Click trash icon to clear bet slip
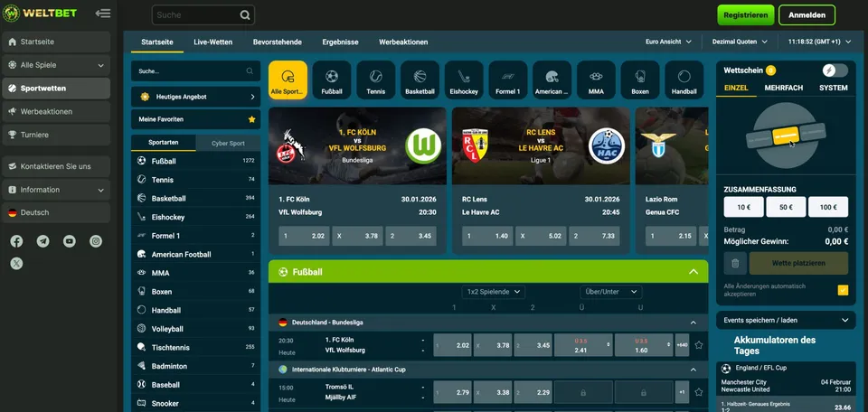This screenshot has width=868, height=412. (735, 263)
